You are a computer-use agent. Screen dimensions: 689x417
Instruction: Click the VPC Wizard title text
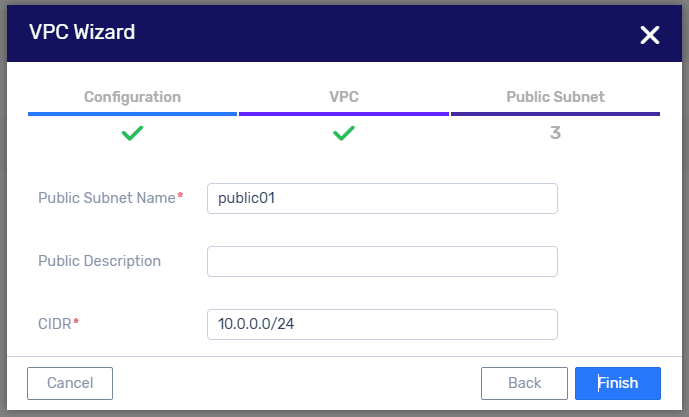82,32
